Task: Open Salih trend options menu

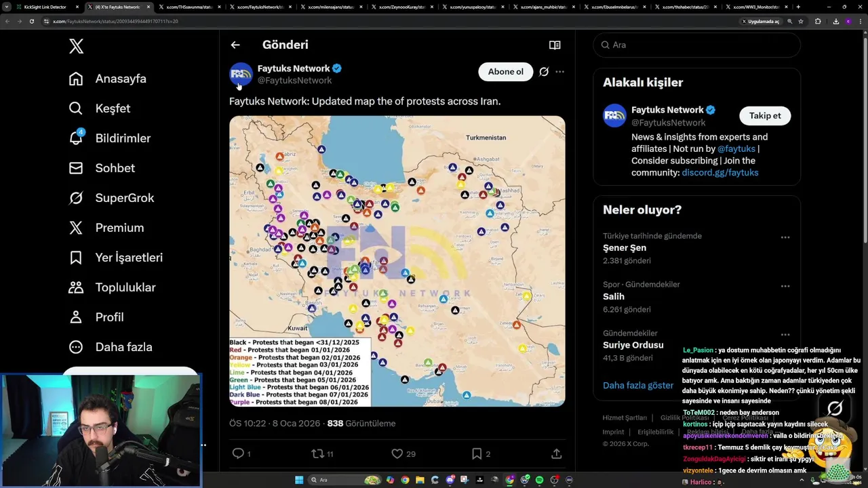Action: coord(785,286)
